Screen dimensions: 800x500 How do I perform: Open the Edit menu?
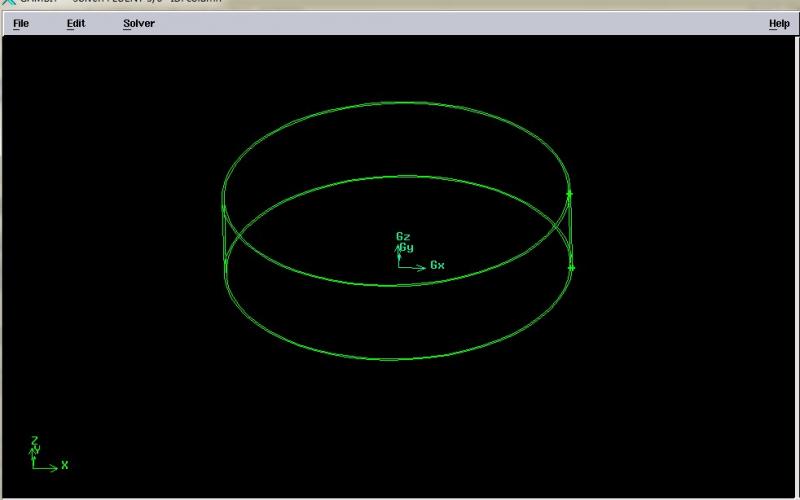point(76,23)
